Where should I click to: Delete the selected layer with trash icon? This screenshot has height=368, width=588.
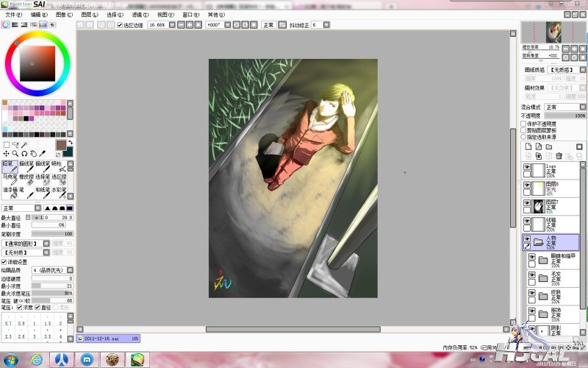click(559, 156)
